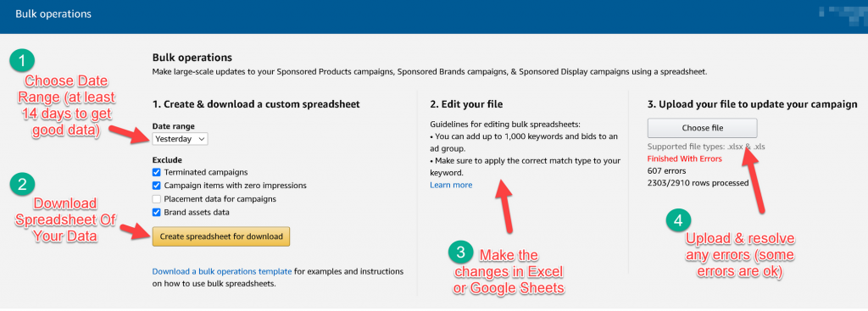Click the green number 4 circle badge
This screenshot has width=868, height=311.
[x=679, y=221]
